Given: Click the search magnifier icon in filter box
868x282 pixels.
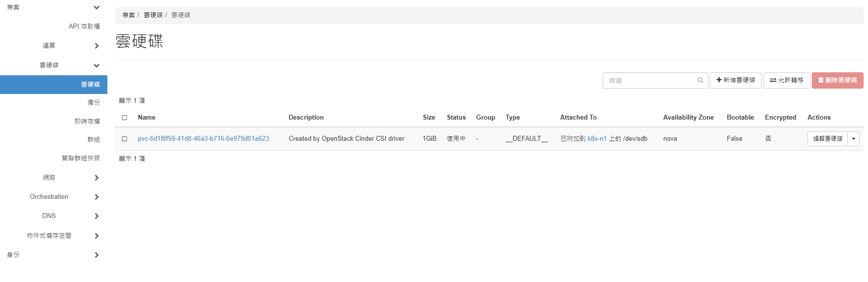Looking at the screenshot, I should [x=700, y=80].
